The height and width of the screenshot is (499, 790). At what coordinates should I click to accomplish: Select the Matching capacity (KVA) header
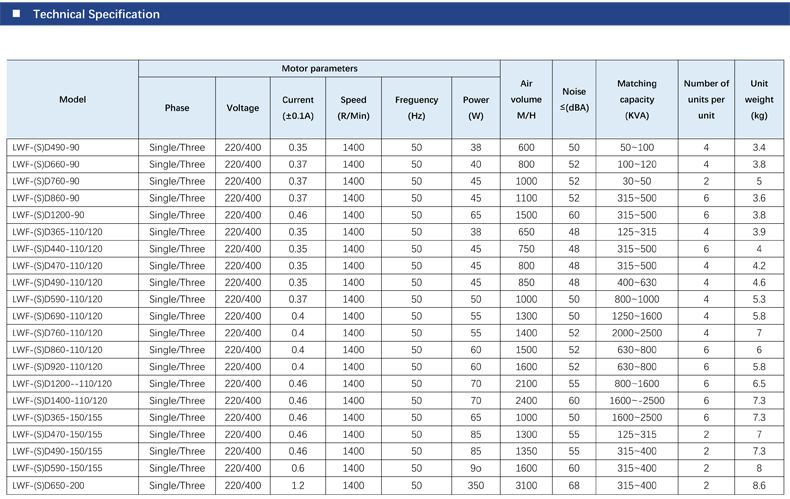[637, 99]
